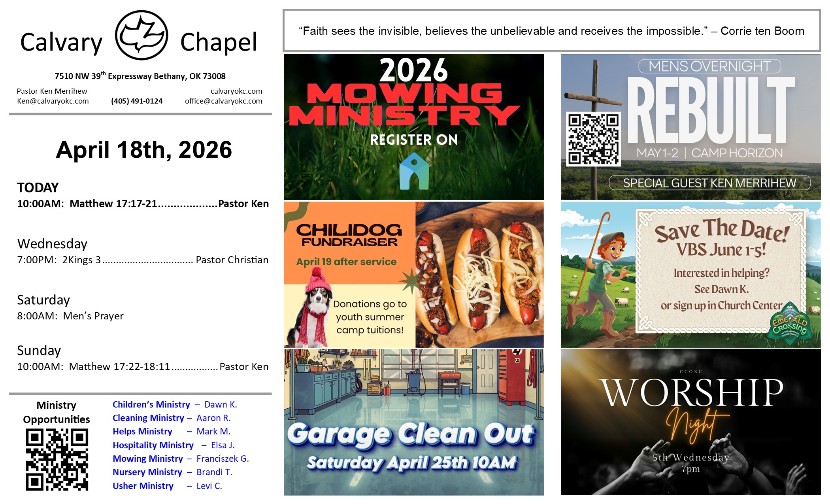The height and width of the screenshot is (504, 830).
Task: Click the Ken@calvaryokc.com email address
Action: click(x=53, y=101)
